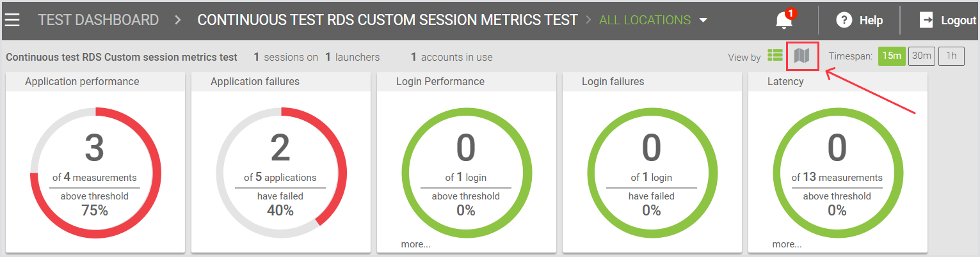Open the ALL LOCATIONS location selector
Screen dimensions: 980x257
[645, 20]
